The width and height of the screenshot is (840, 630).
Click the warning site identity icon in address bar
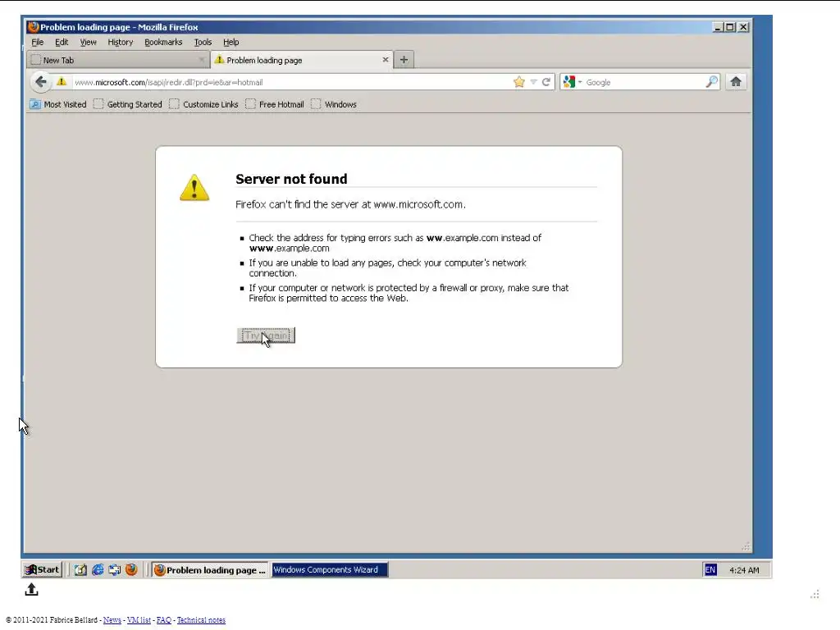[x=62, y=82]
